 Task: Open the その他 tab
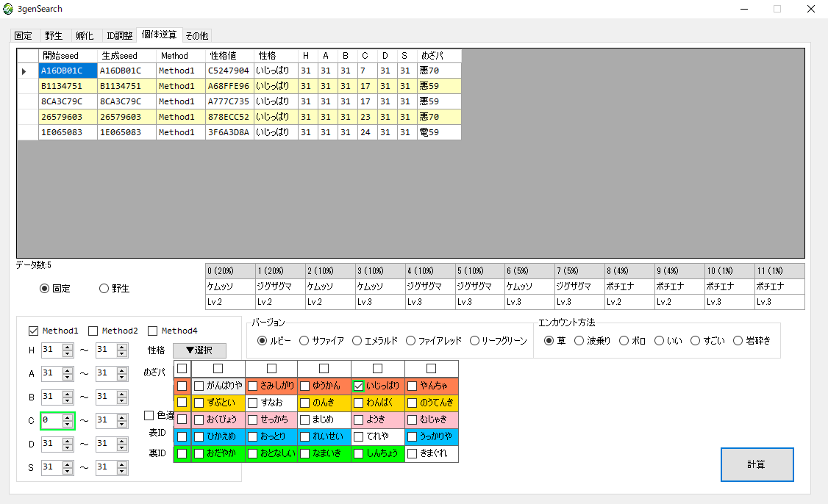click(196, 35)
